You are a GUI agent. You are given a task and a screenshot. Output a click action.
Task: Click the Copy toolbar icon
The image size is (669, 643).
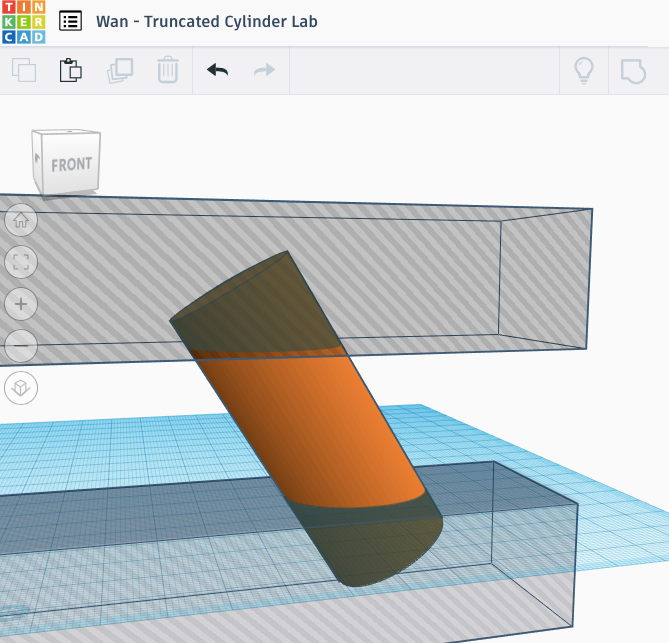(24, 70)
